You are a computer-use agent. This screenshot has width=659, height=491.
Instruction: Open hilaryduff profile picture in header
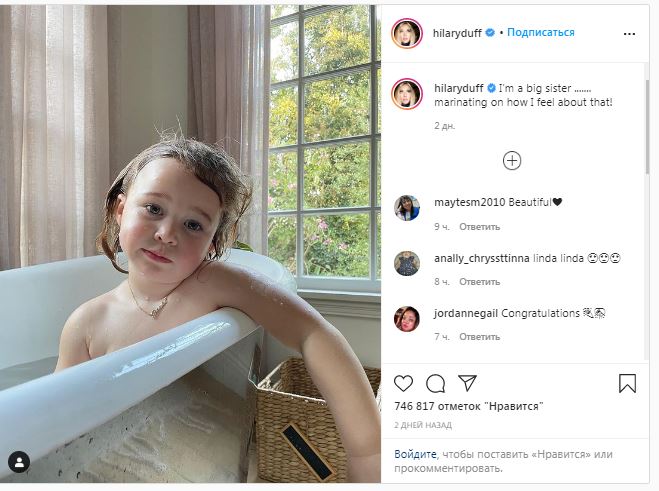407,33
